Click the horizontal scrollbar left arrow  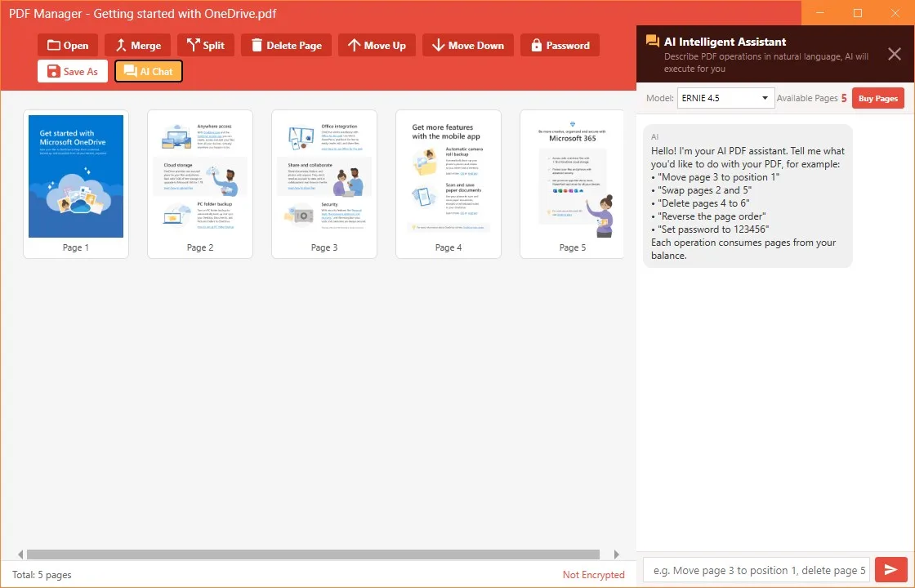pyautogui.click(x=20, y=555)
